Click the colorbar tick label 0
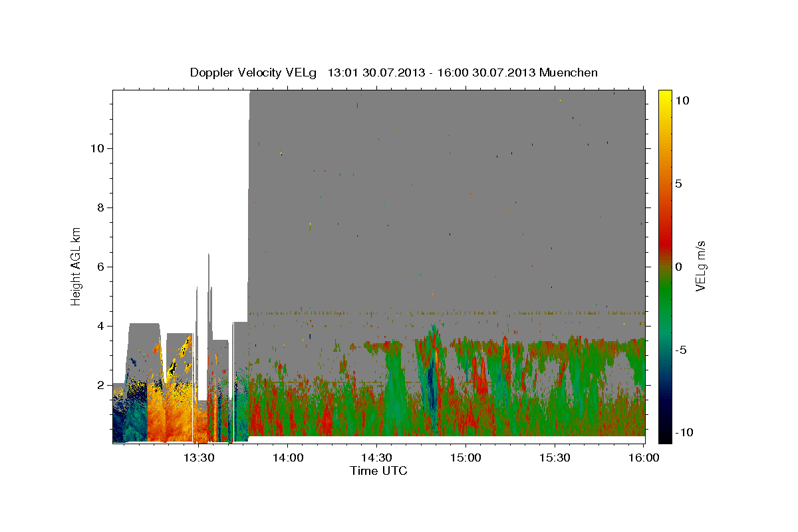Image resolution: width=798 pixels, height=532 pixels. click(x=678, y=267)
